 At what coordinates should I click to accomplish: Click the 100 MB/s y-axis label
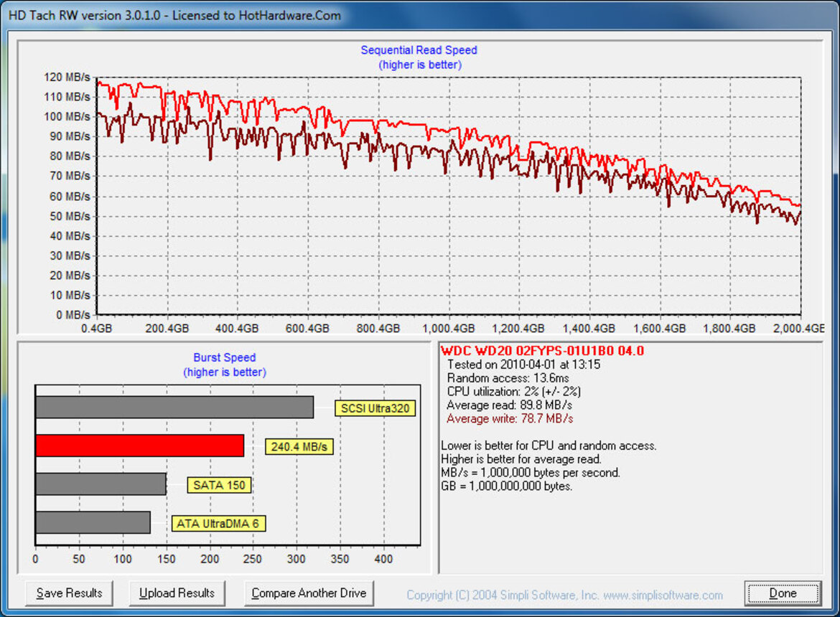click(x=67, y=117)
